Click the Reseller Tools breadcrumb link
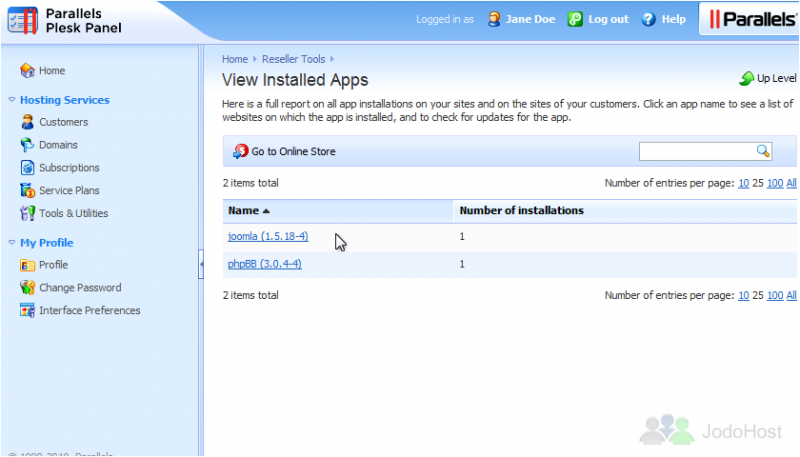This screenshot has height=457, width=800. (293, 59)
